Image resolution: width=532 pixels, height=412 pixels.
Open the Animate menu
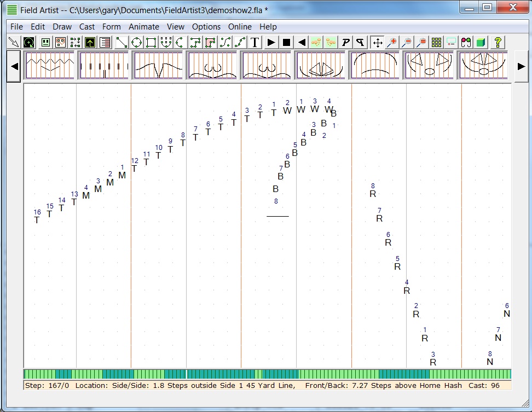[144, 27]
